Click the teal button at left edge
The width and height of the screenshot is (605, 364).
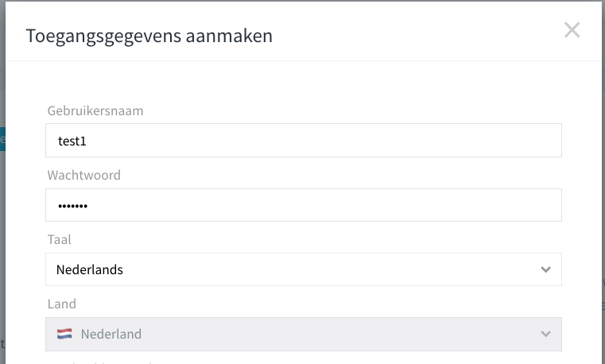[2, 139]
